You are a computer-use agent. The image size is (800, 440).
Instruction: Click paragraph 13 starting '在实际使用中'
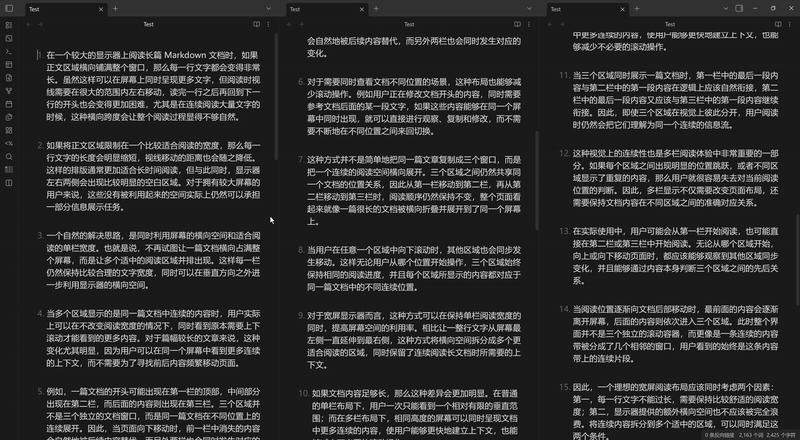pyautogui.click(x=676, y=256)
